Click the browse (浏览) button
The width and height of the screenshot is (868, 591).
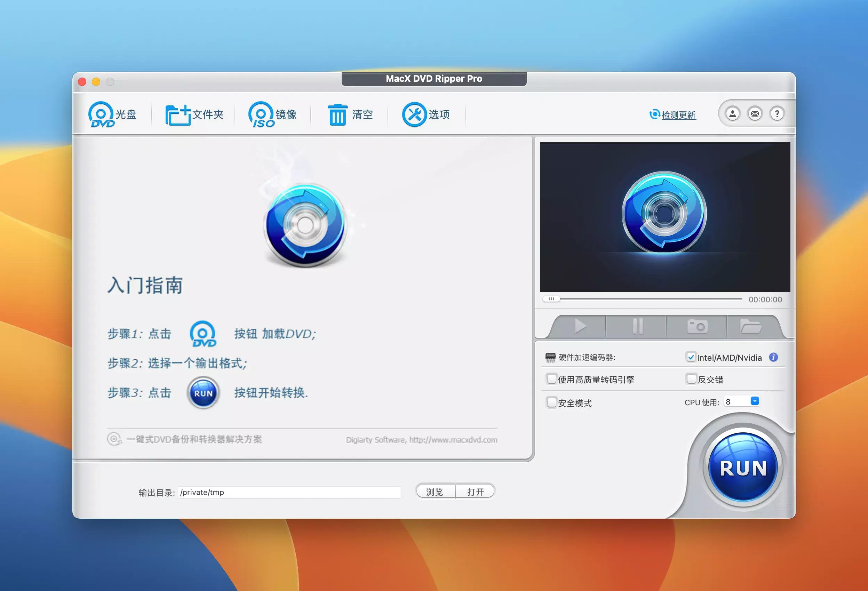coord(435,492)
